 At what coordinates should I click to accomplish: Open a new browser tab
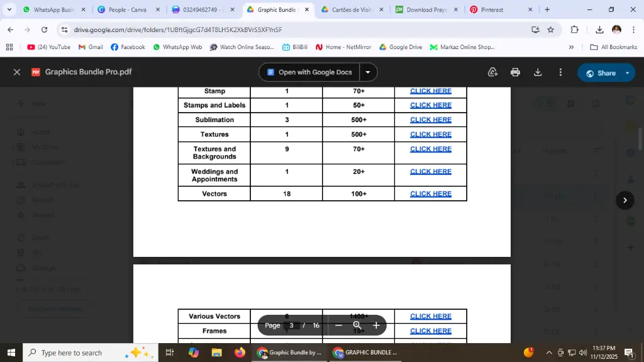(x=547, y=9)
